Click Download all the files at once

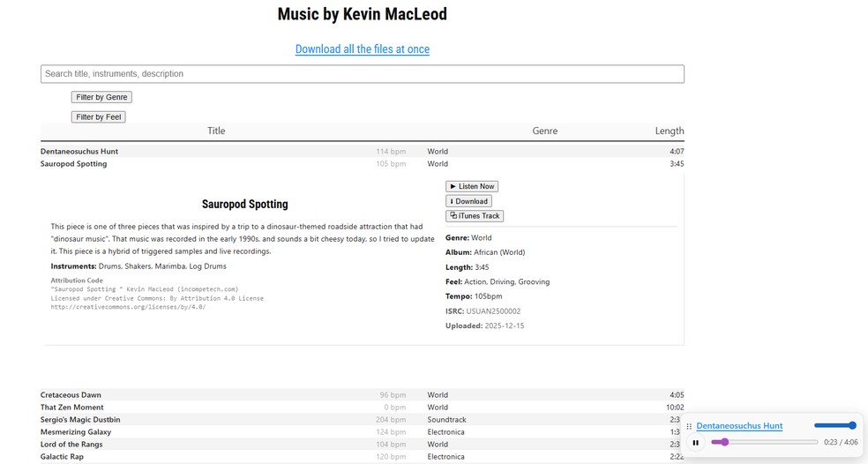click(x=362, y=49)
